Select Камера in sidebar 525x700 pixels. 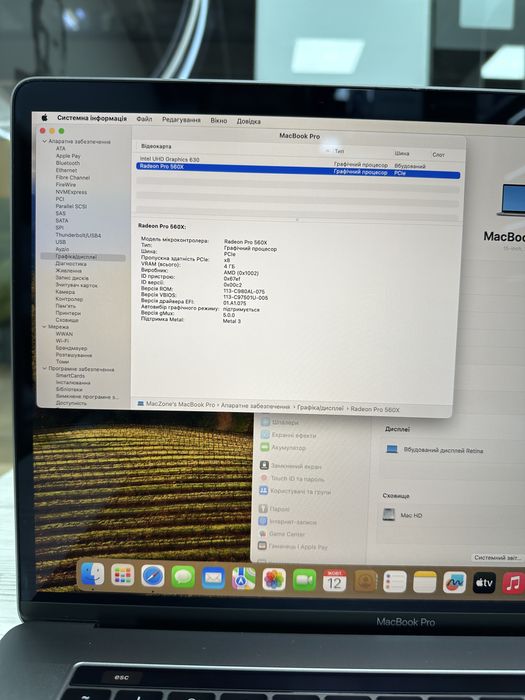pyautogui.click(x=65, y=292)
